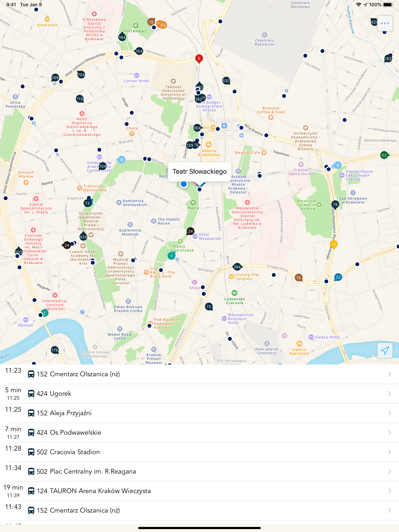The height and width of the screenshot is (532, 399).
Task: Select the Novotel hotel icon
Action: [26, 320]
